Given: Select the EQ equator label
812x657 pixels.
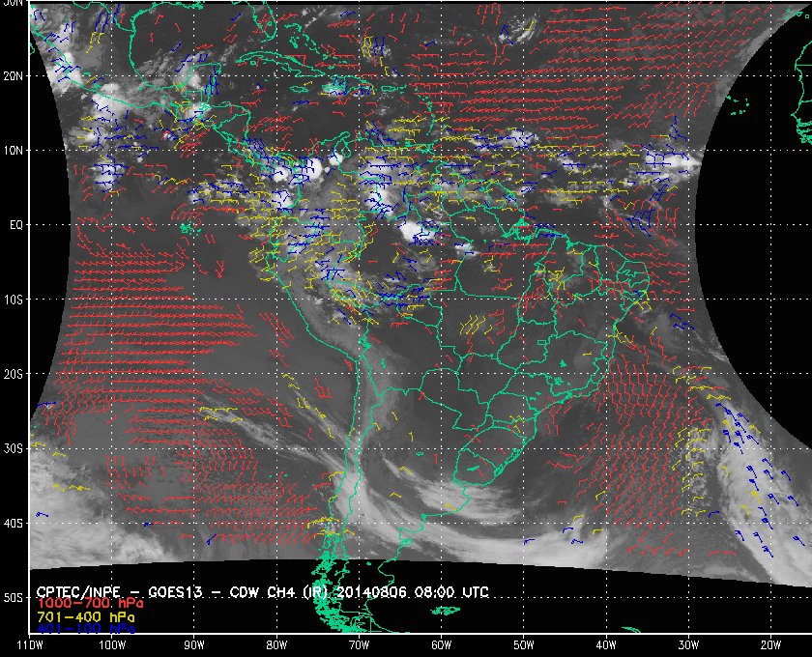Looking at the screenshot, I should pyautogui.click(x=16, y=225).
